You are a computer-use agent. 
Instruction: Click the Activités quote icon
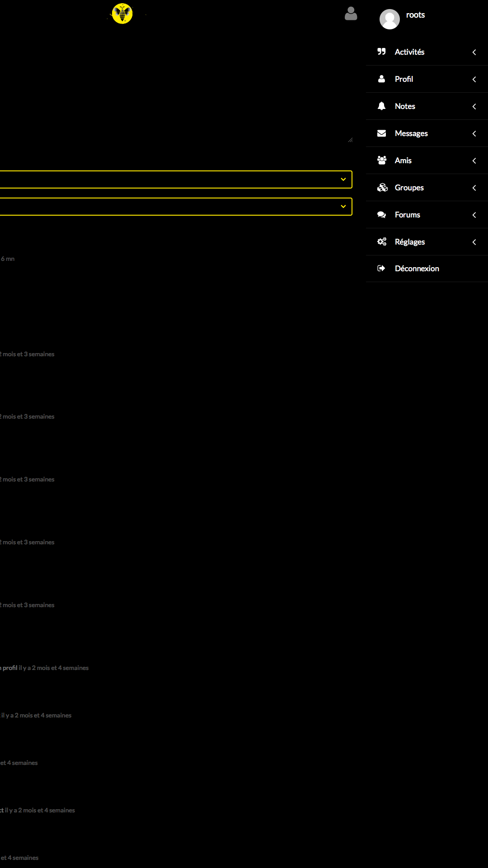click(382, 52)
